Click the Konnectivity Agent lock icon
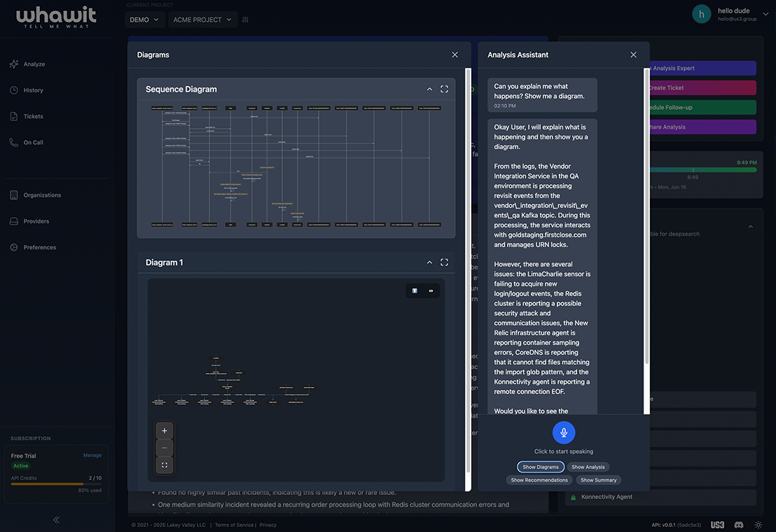 pos(573,498)
